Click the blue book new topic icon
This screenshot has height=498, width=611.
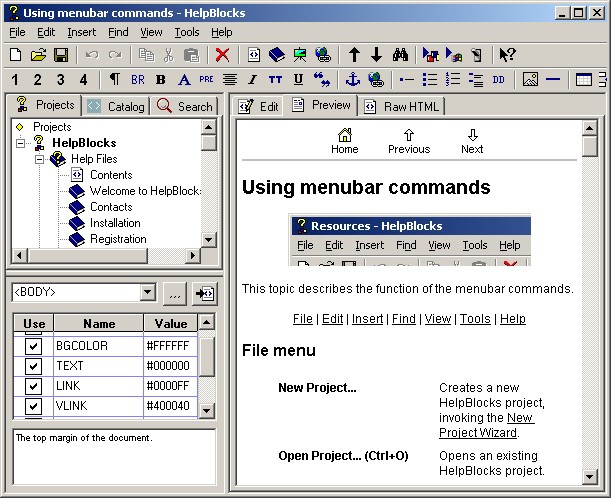pos(277,55)
